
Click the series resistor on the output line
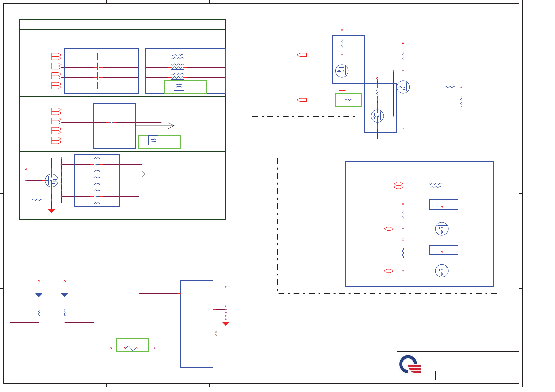[x=450, y=87]
